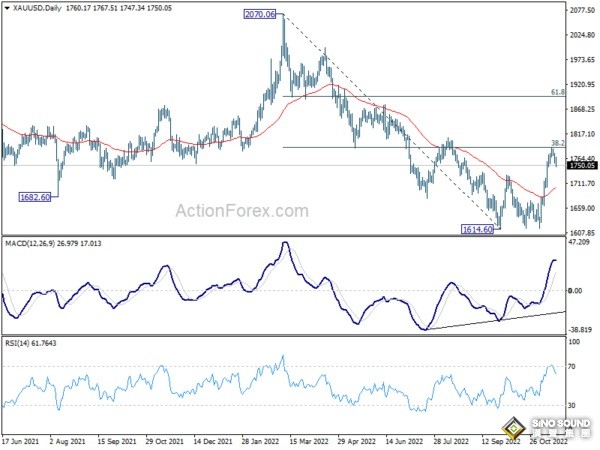Select the RSI(14) indicator label
This screenshot has width=600, height=450.
pos(20,344)
